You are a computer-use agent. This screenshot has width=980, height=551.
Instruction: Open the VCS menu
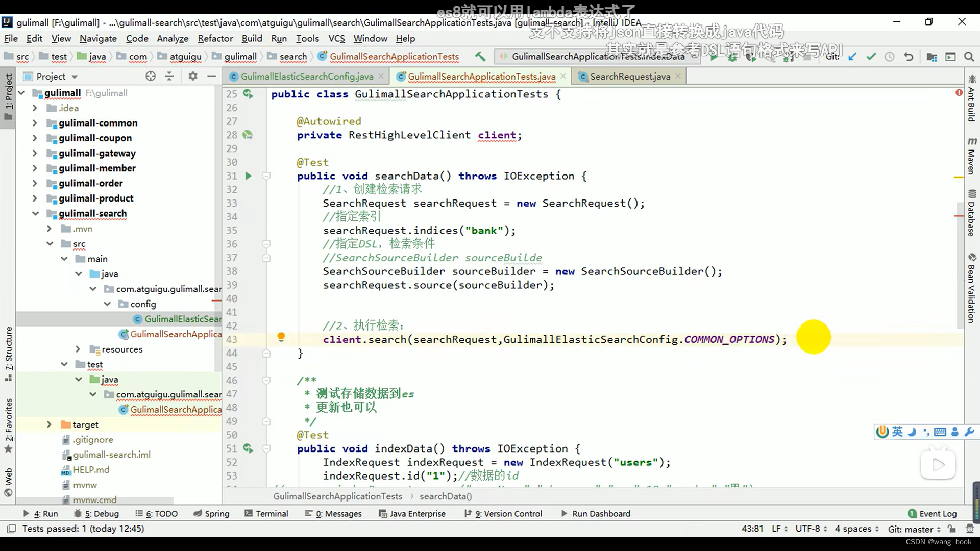click(336, 38)
